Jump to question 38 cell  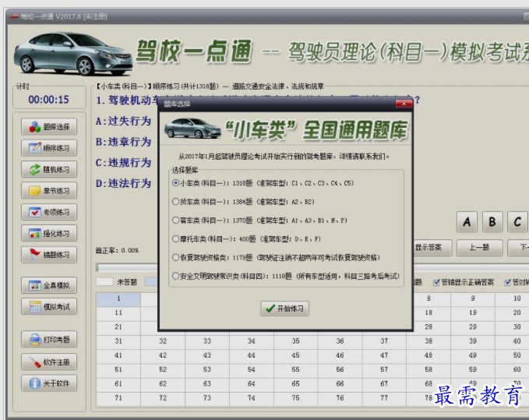[428, 342]
